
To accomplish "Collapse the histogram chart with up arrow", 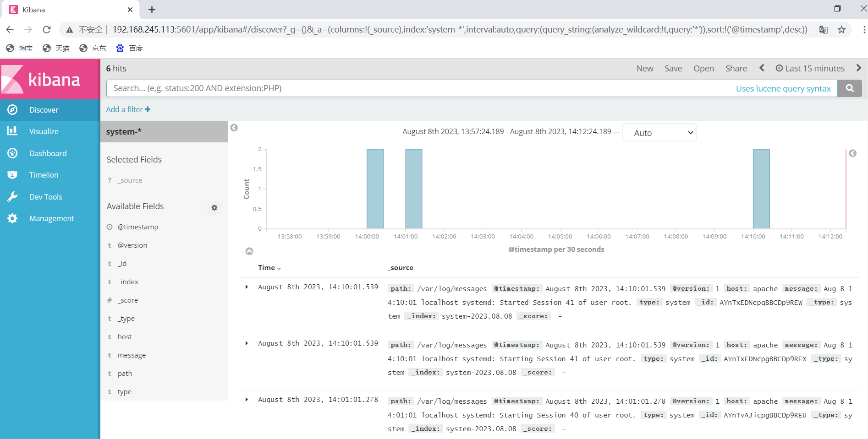I will [x=249, y=251].
